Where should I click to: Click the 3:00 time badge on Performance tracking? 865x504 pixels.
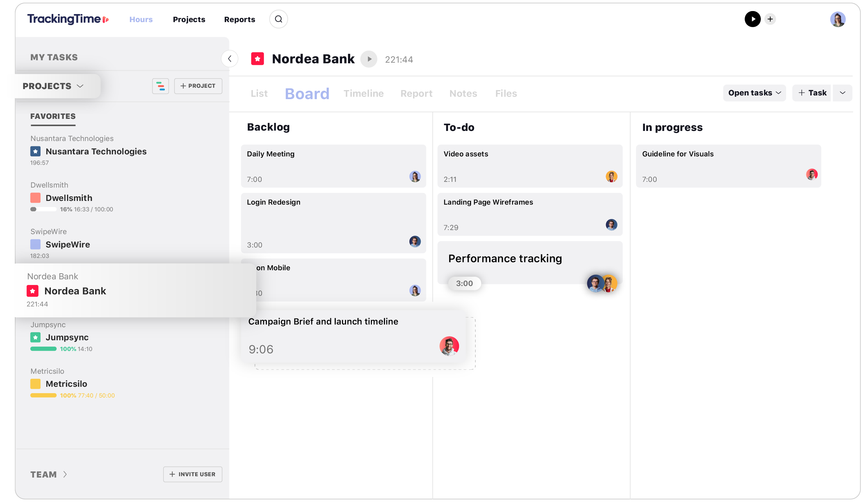[464, 283]
